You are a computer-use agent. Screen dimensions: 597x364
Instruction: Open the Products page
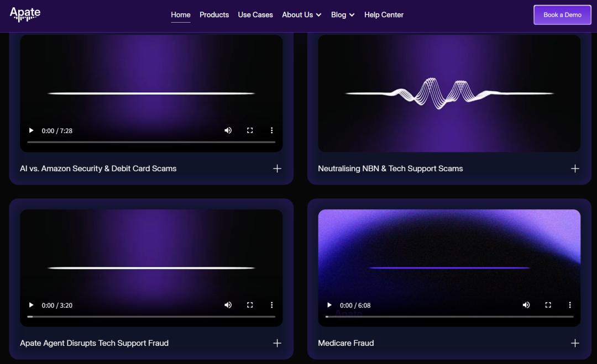[x=214, y=15]
